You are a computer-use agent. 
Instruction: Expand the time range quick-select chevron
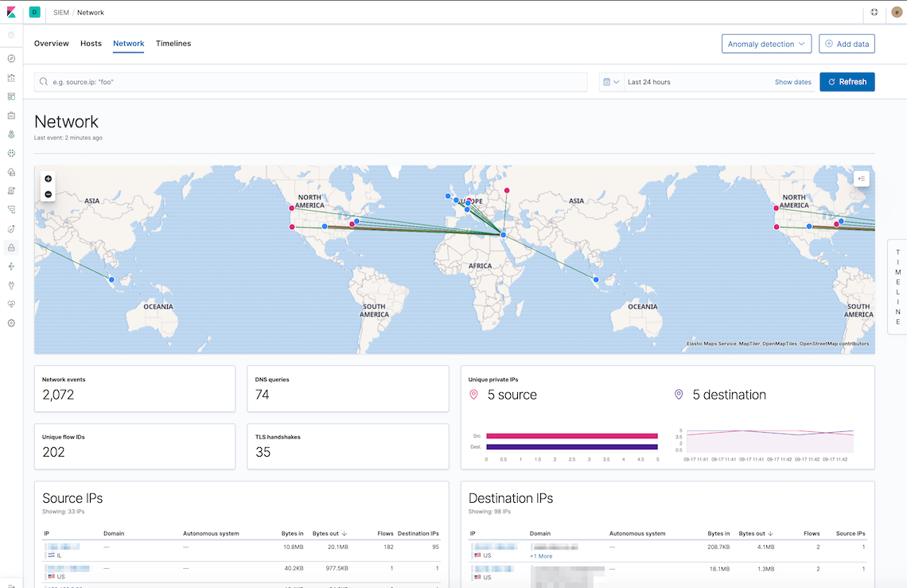(615, 82)
